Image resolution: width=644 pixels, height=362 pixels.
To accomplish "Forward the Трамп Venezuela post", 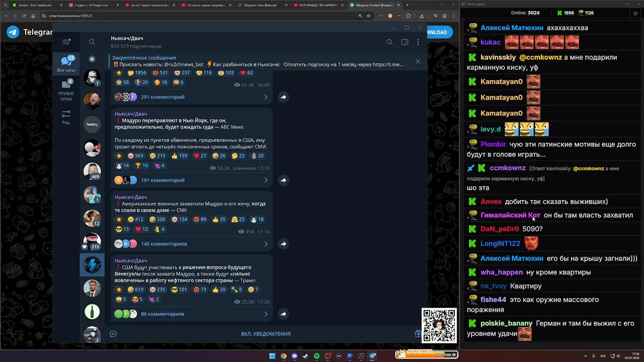I will (x=283, y=314).
